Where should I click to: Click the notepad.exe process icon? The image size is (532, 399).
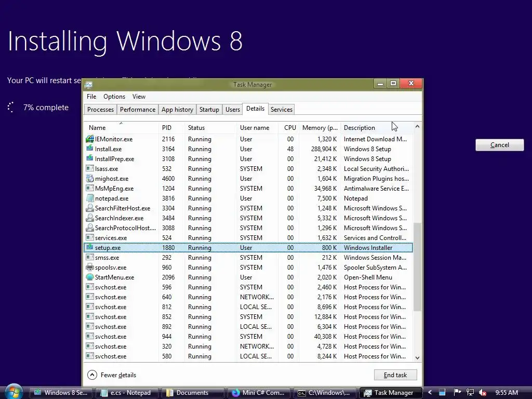click(90, 198)
